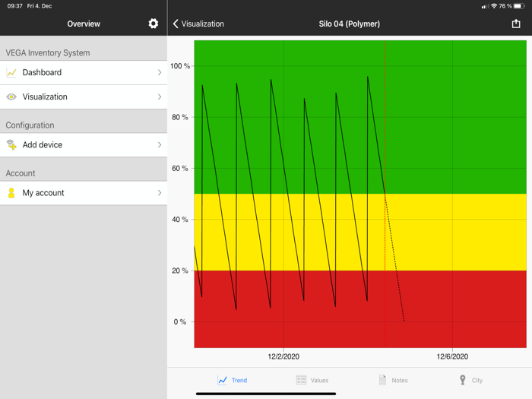Click the yellow My account person icon
This screenshot has width=532, height=399.
click(x=11, y=193)
